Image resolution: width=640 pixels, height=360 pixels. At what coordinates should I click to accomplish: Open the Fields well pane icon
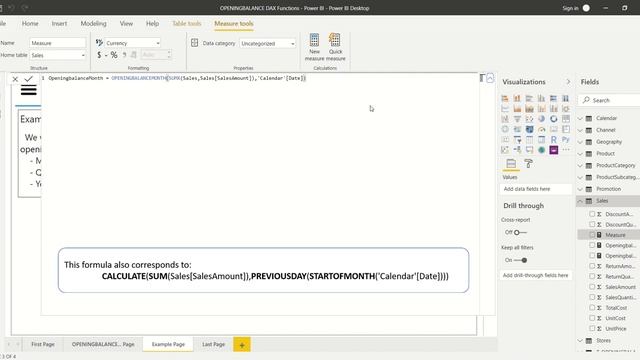[x=511, y=164]
